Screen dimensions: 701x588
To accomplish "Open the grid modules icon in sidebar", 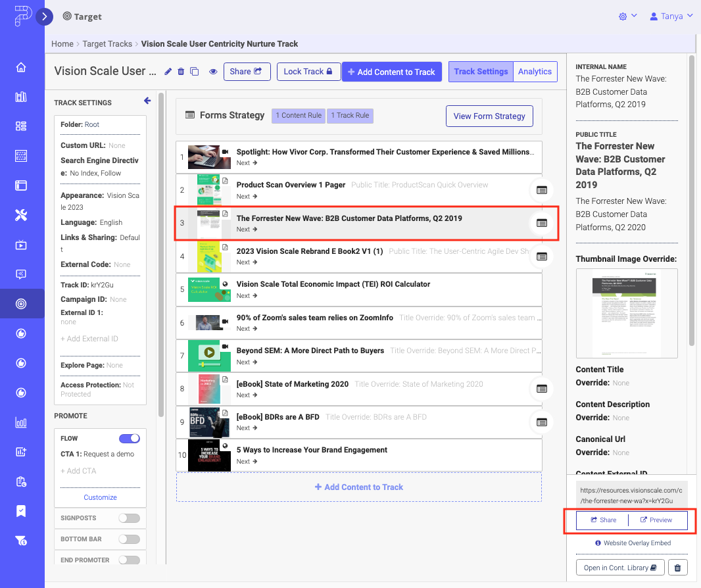I will pos(21,126).
